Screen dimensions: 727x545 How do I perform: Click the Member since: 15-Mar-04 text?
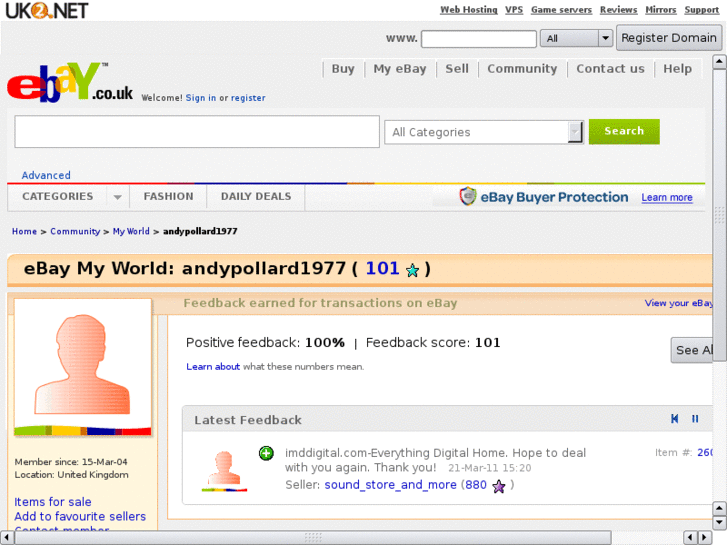71,462
